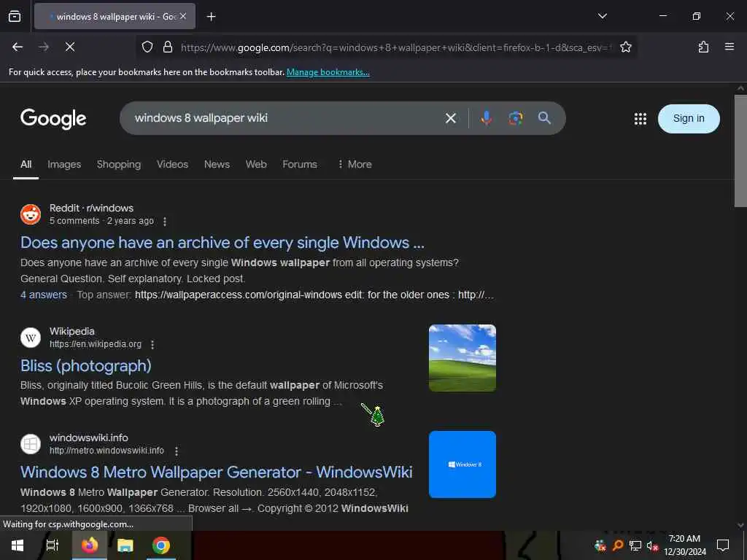The image size is (747, 560).
Task: Bookmark this page with star icon
Action: point(625,47)
